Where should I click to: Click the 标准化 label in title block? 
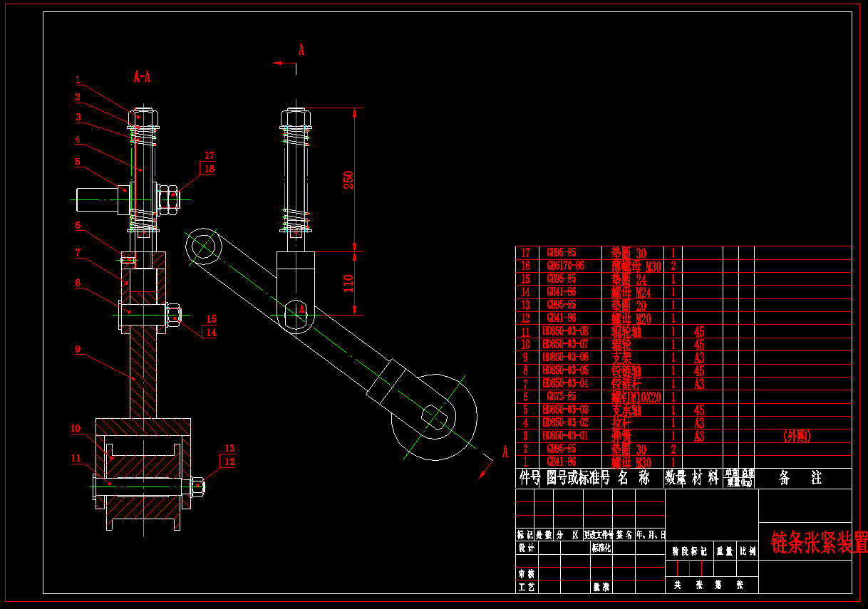tap(601, 548)
